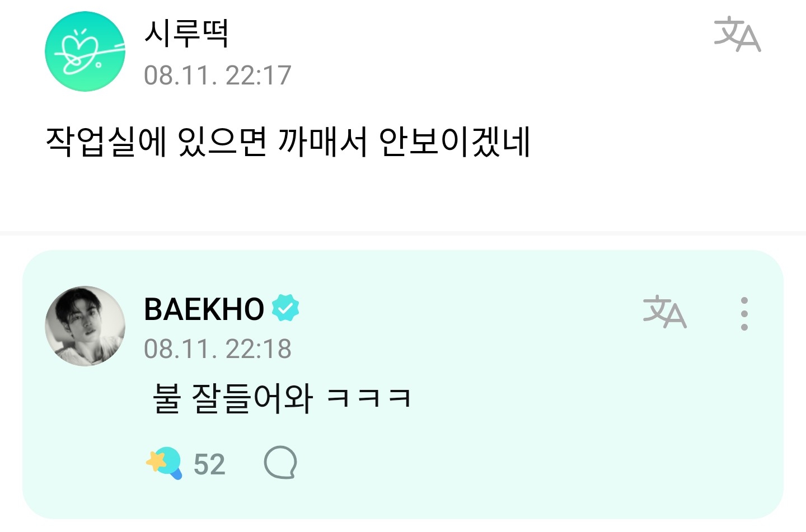View BAEKHO's black-and-white profile photo

[x=85, y=326]
